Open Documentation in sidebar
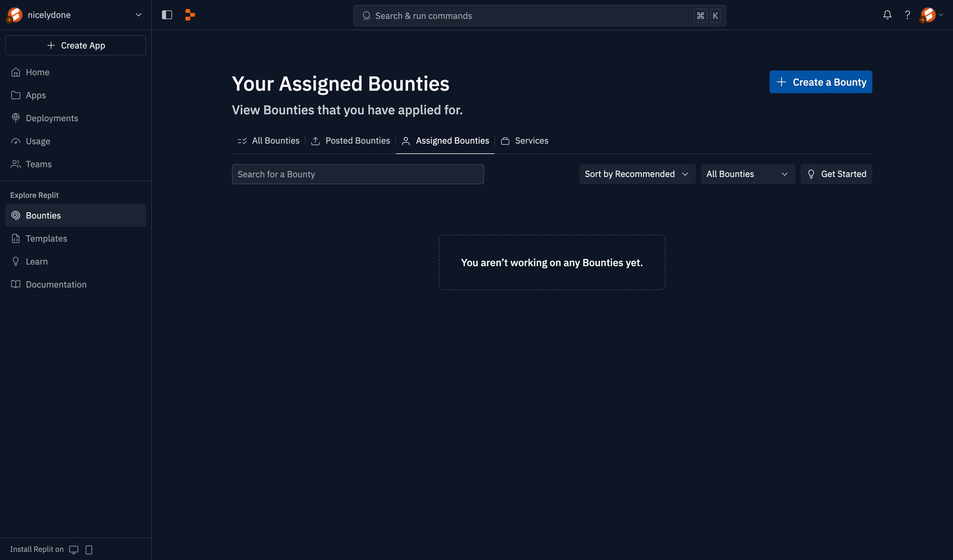This screenshot has height=560, width=953. tap(75, 285)
